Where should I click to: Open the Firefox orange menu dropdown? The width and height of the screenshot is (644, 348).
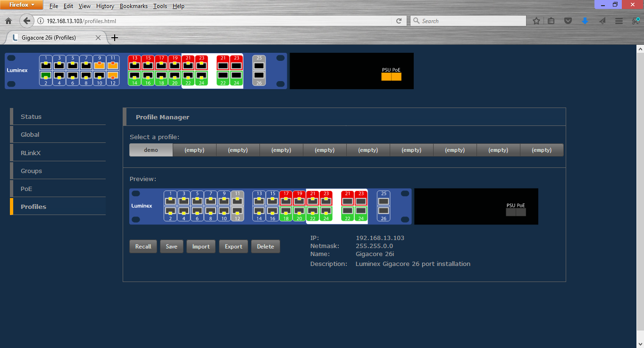click(22, 5)
